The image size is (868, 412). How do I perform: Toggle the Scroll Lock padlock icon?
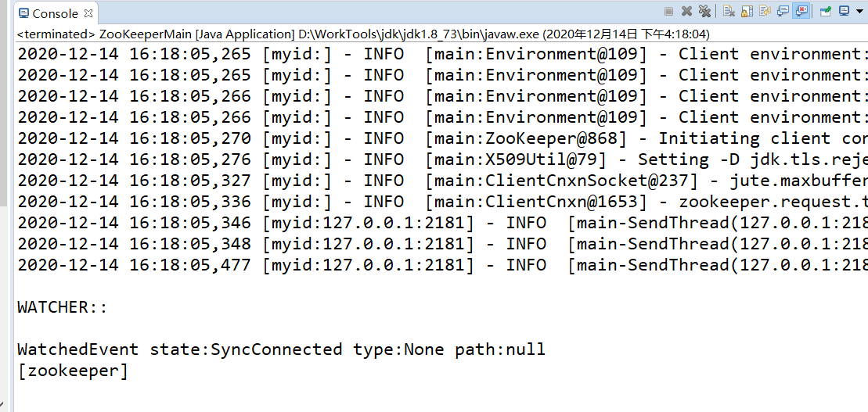click(747, 11)
